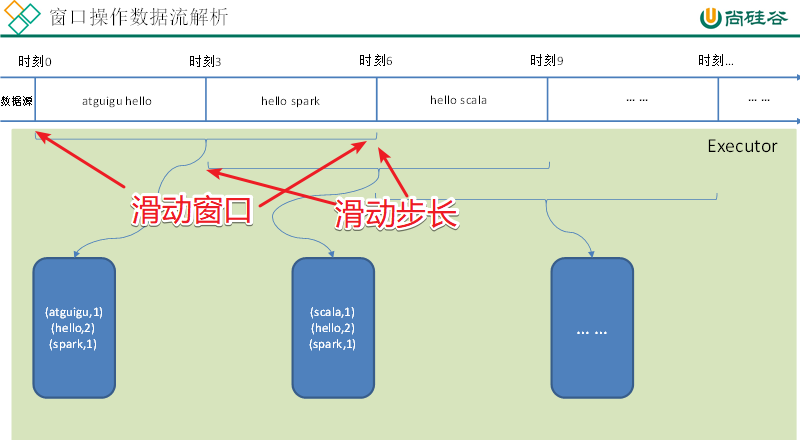This screenshot has width=800, height=440.
Task: Click the (atguigu,1) result line
Action: (x=74, y=312)
